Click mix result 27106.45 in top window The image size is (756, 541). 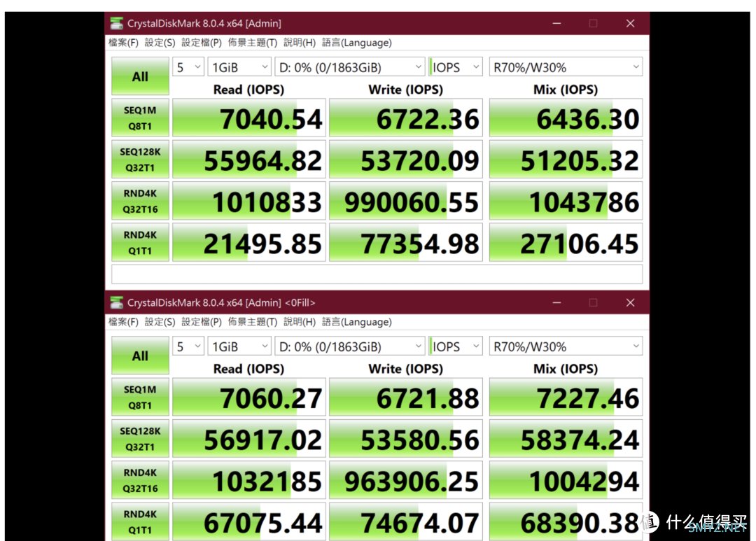[566, 243]
